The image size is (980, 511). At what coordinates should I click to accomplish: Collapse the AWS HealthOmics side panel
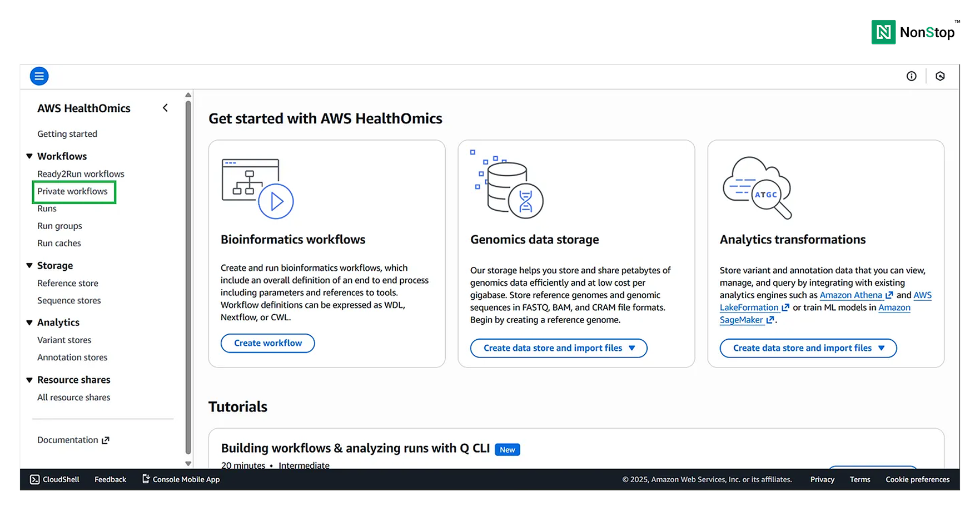click(x=165, y=108)
